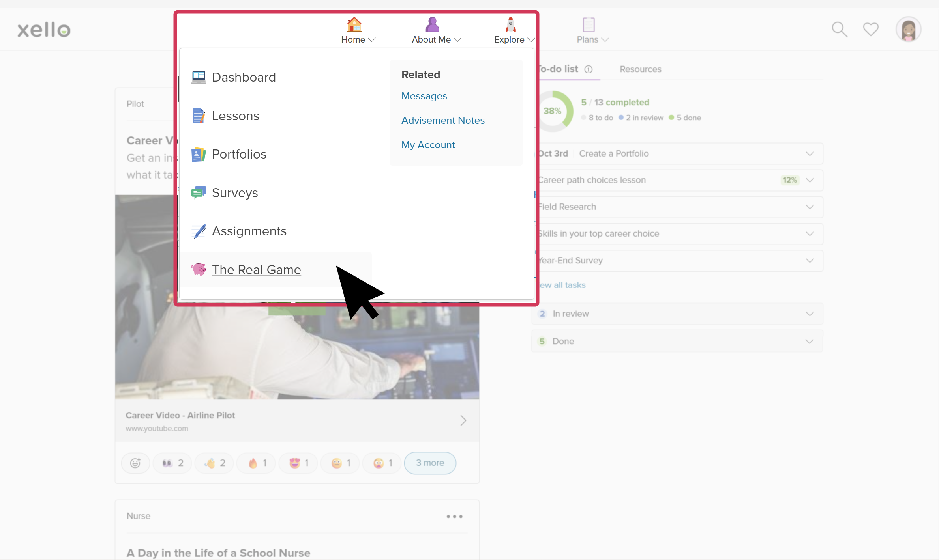This screenshot has width=939, height=560.
Task: Open saved favorites heart icon
Action: click(x=870, y=30)
